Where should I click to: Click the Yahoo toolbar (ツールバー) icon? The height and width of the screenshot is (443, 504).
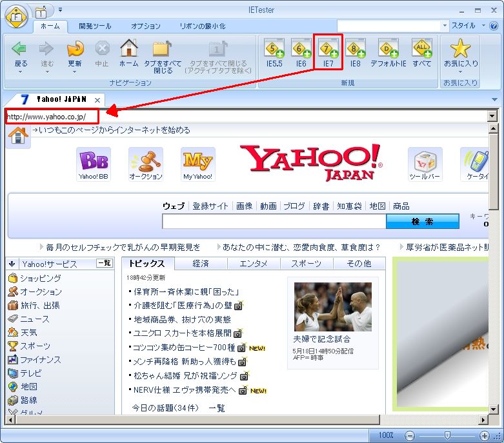coord(425,164)
